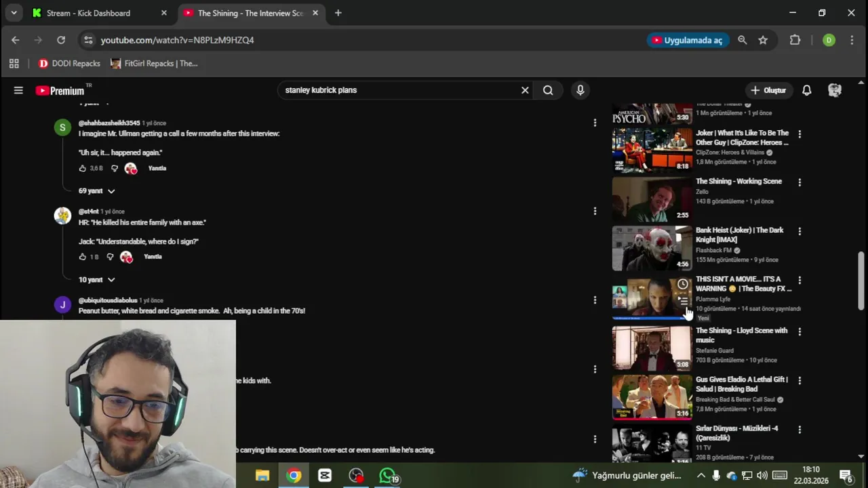Start voice search with microphone icon
The image size is (868, 488).
(580, 90)
